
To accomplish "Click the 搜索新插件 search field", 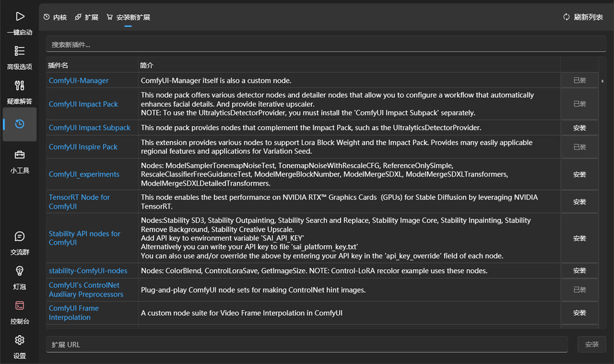I will [x=326, y=44].
